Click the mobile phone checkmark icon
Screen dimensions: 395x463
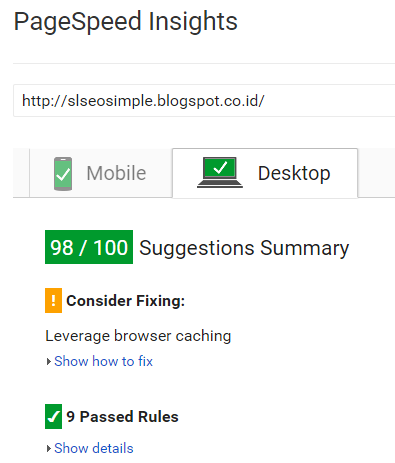pos(63,174)
